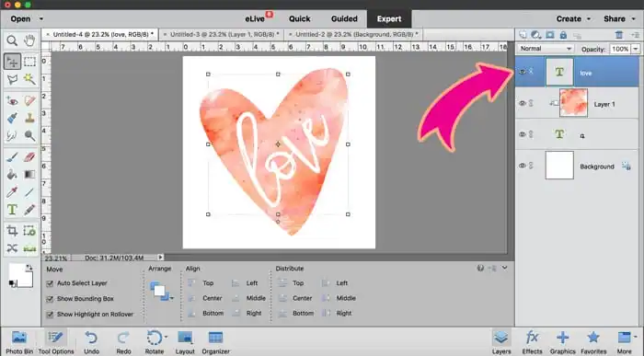Select the Brush tool
Viewport: 644px width, 356px height.
(x=12, y=157)
